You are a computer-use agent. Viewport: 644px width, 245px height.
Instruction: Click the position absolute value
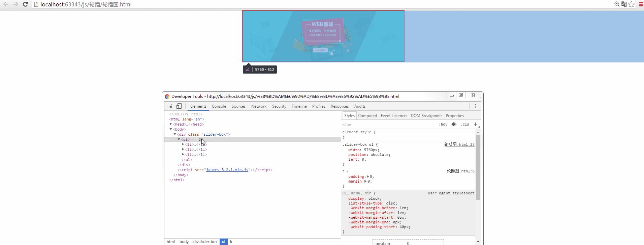point(380,155)
